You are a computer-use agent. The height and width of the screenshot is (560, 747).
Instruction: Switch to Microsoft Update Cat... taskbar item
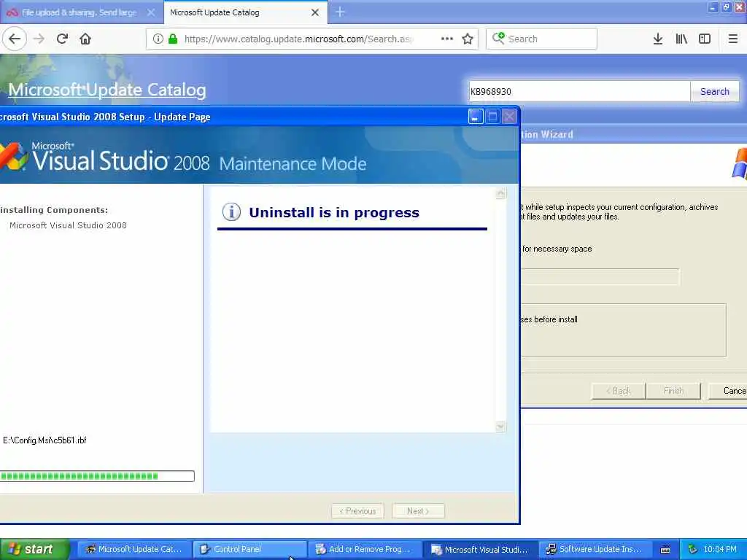pyautogui.click(x=134, y=549)
